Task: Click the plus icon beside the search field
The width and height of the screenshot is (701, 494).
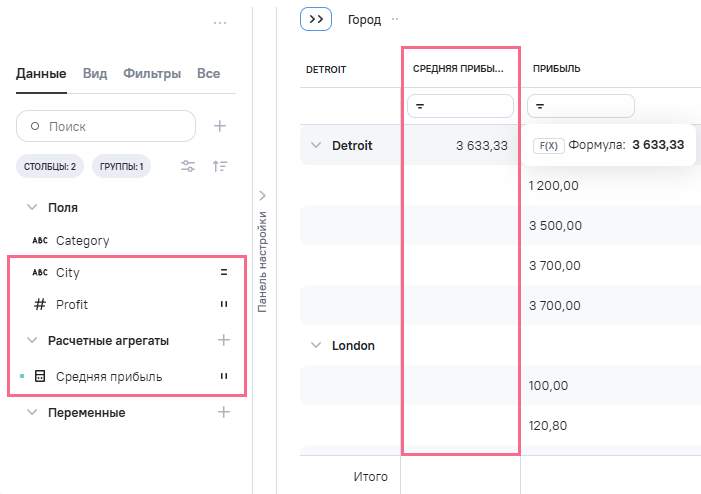Action: pos(220,126)
